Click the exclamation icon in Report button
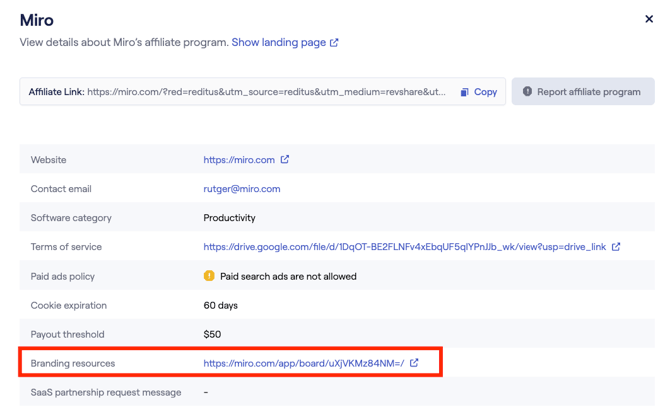 click(526, 92)
